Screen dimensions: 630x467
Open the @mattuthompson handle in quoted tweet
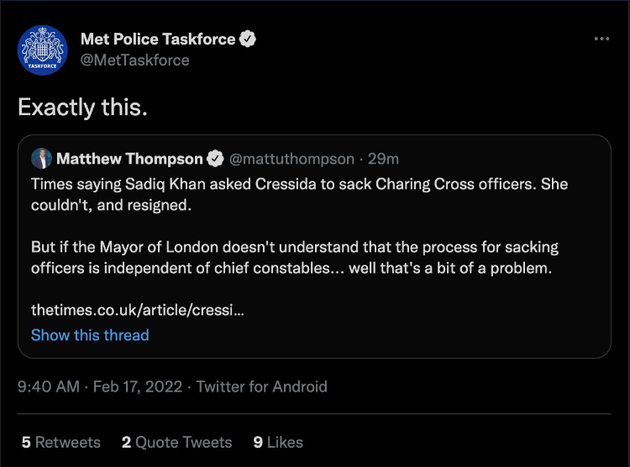(x=292, y=159)
